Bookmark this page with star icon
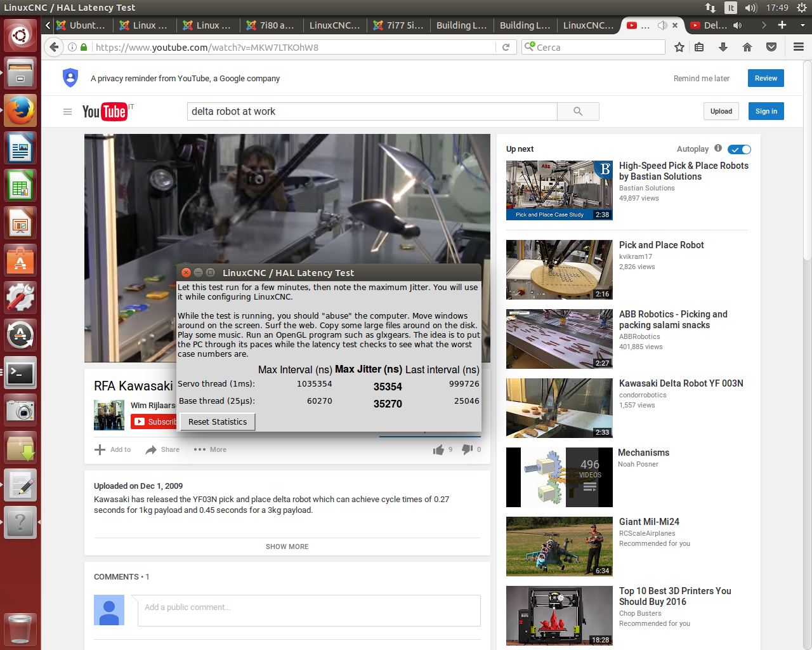 [679, 47]
